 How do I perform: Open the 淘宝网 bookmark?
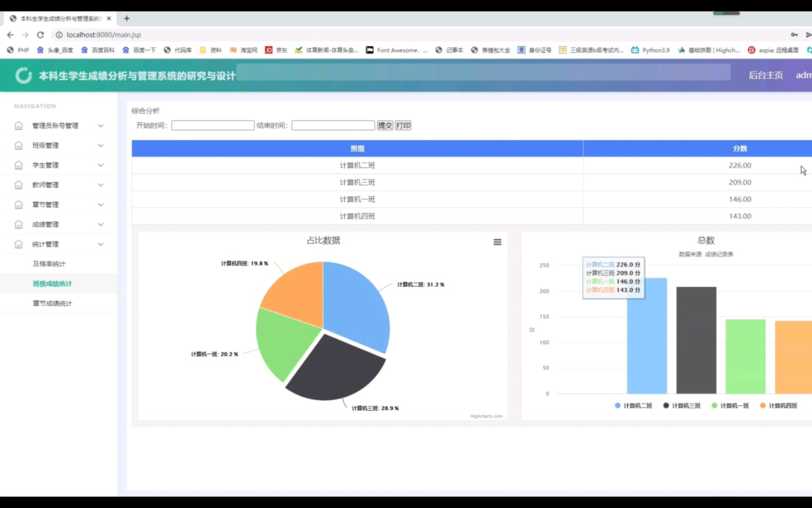(243, 50)
